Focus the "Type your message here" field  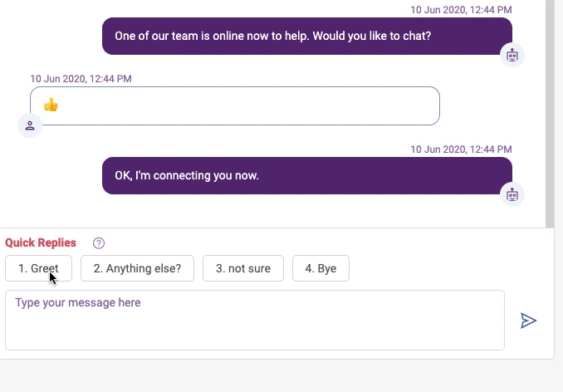click(255, 320)
